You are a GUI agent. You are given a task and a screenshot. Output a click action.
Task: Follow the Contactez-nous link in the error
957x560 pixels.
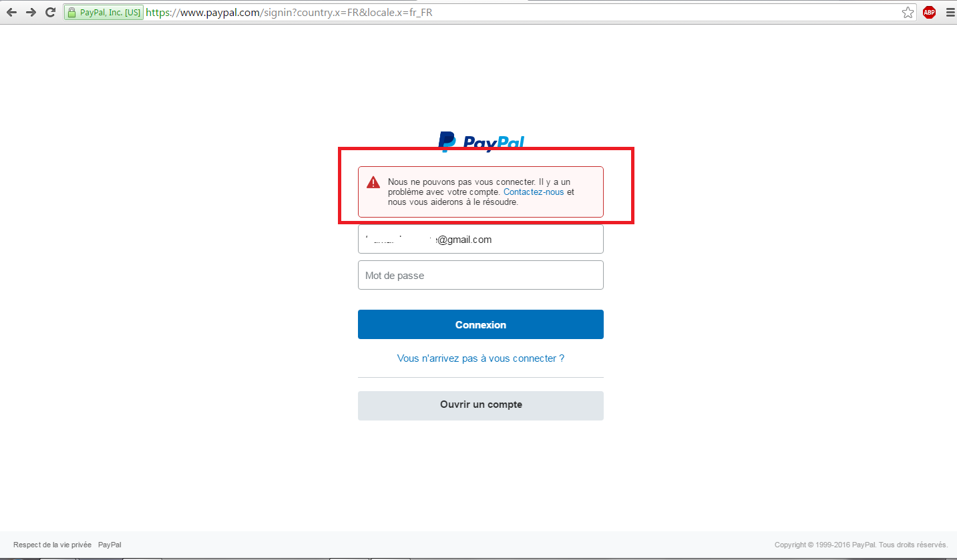point(534,192)
